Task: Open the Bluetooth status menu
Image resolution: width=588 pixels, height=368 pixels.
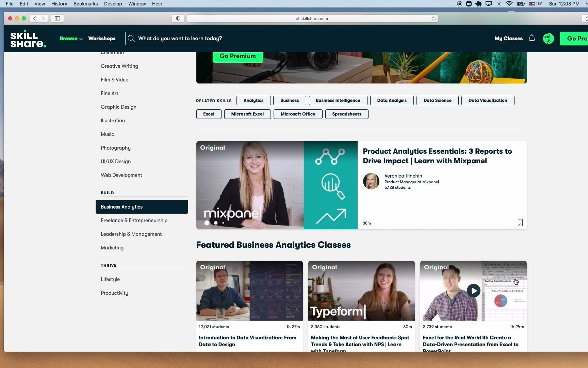Action: 499,4
